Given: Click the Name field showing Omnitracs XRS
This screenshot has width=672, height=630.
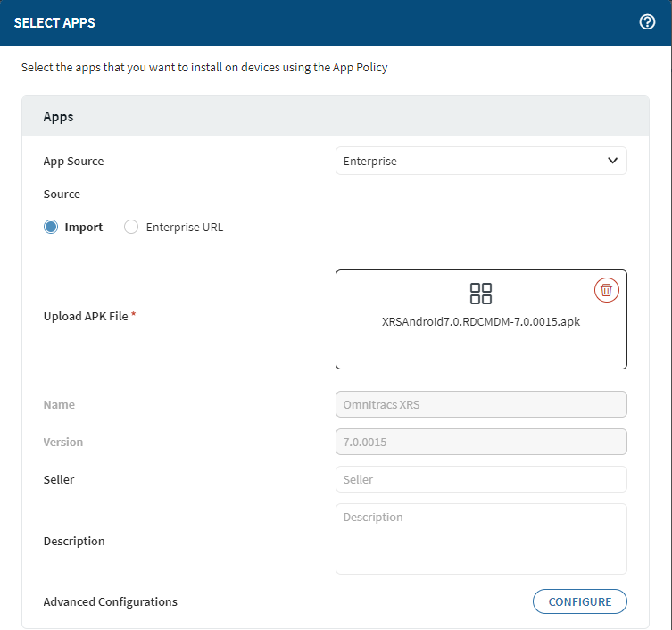Looking at the screenshot, I should 481,404.
